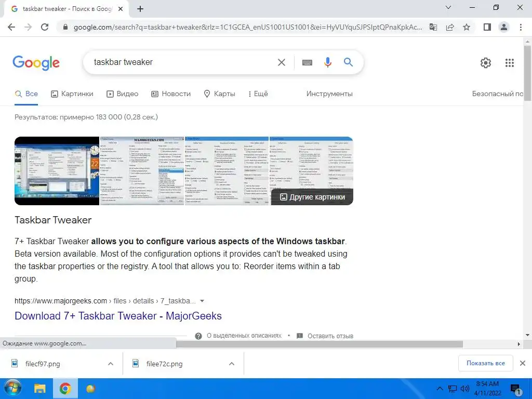Viewport: 532px width, 399px height.
Task: Click the Оставить отзыв feedback link
Action: tap(330, 336)
